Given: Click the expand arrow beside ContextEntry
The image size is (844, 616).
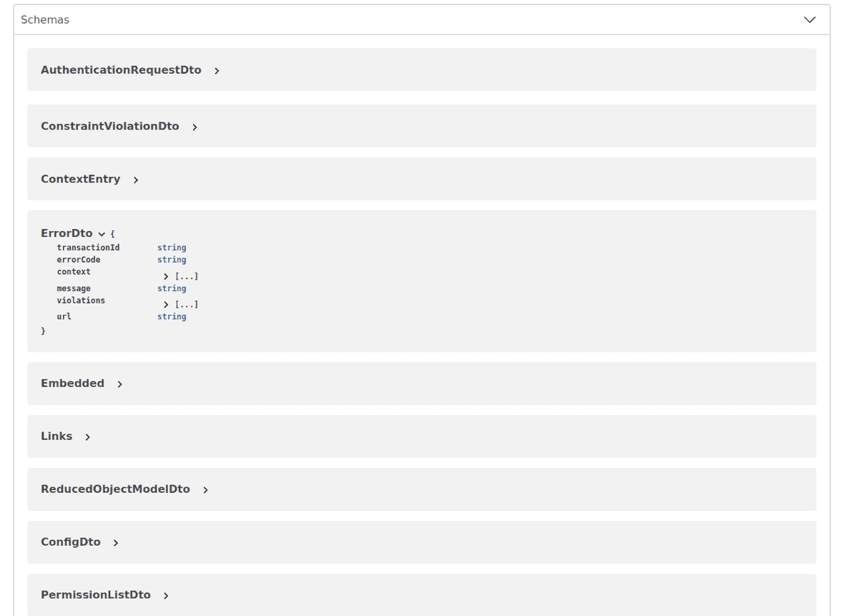Looking at the screenshot, I should pos(136,179).
